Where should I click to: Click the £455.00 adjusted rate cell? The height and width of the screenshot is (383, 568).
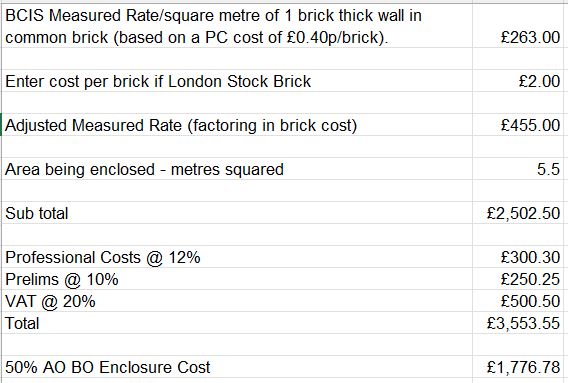pos(520,125)
